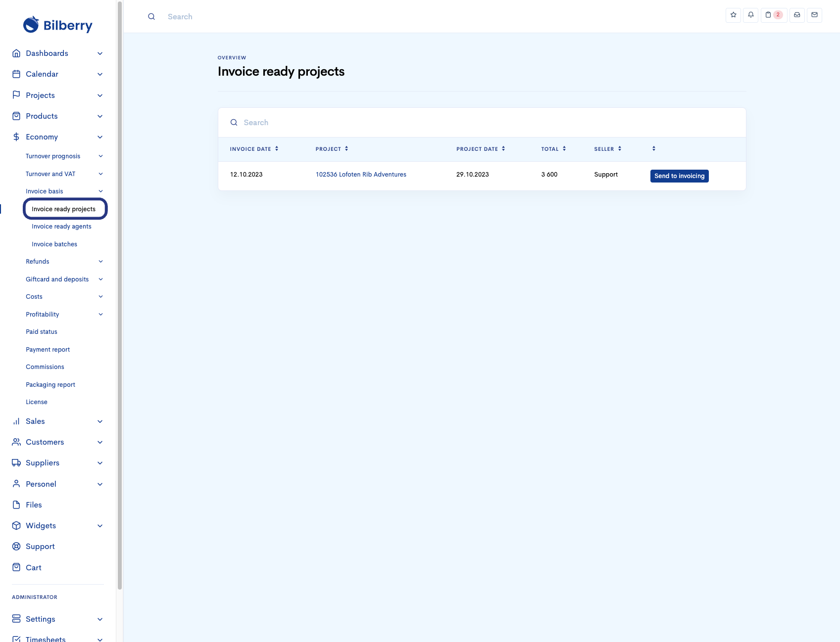Click the Send to invoicing button
The image size is (840, 642).
point(679,176)
